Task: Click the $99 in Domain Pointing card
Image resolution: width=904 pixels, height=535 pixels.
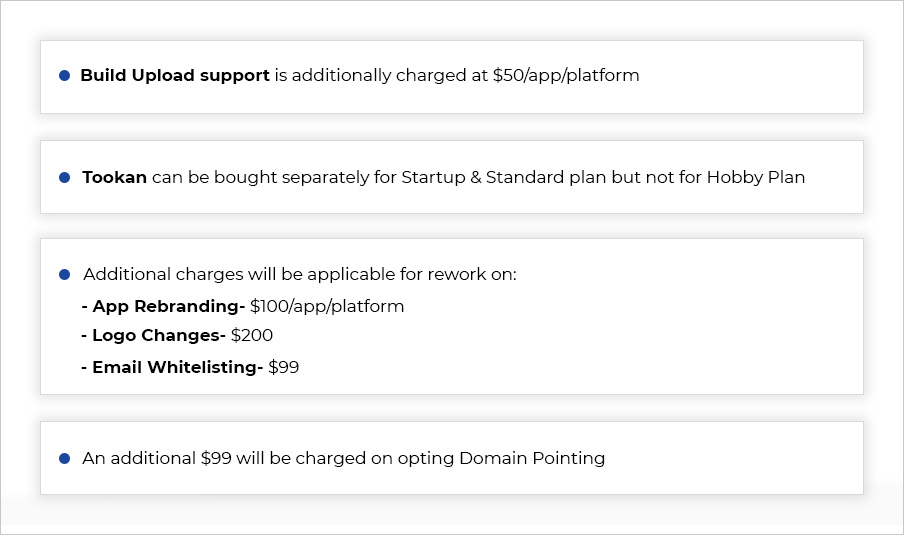Action: click(x=216, y=458)
